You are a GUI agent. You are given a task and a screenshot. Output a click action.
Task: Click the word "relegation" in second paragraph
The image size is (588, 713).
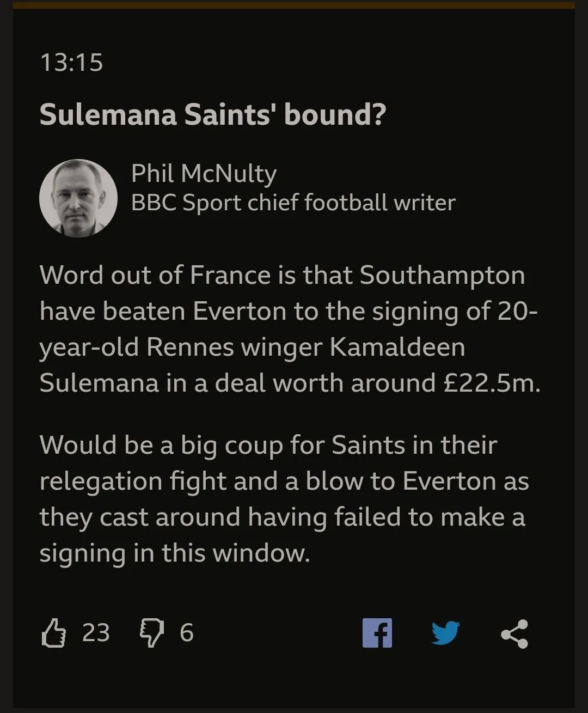click(100, 481)
